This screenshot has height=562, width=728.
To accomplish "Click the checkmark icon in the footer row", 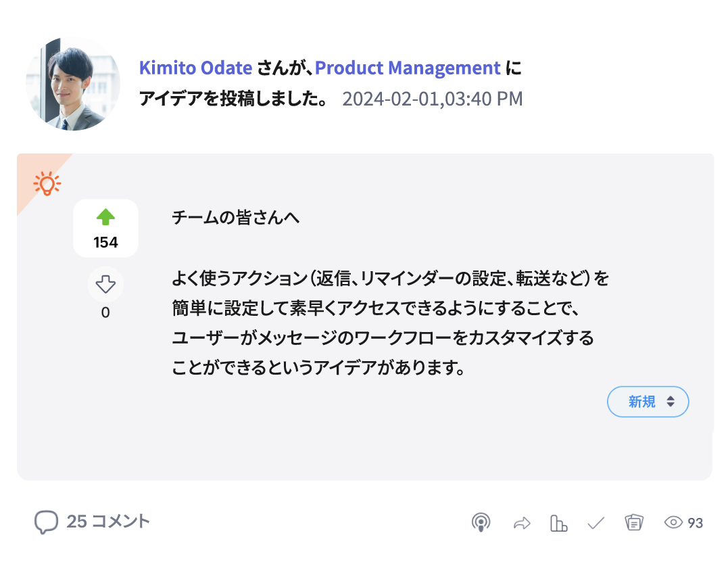I will tap(596, 521).
